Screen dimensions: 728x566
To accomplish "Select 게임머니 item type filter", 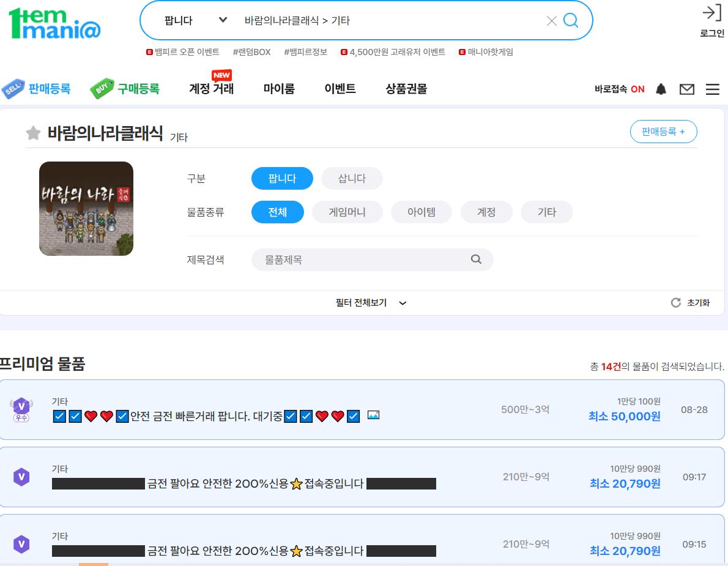I will tap(347, 212).
